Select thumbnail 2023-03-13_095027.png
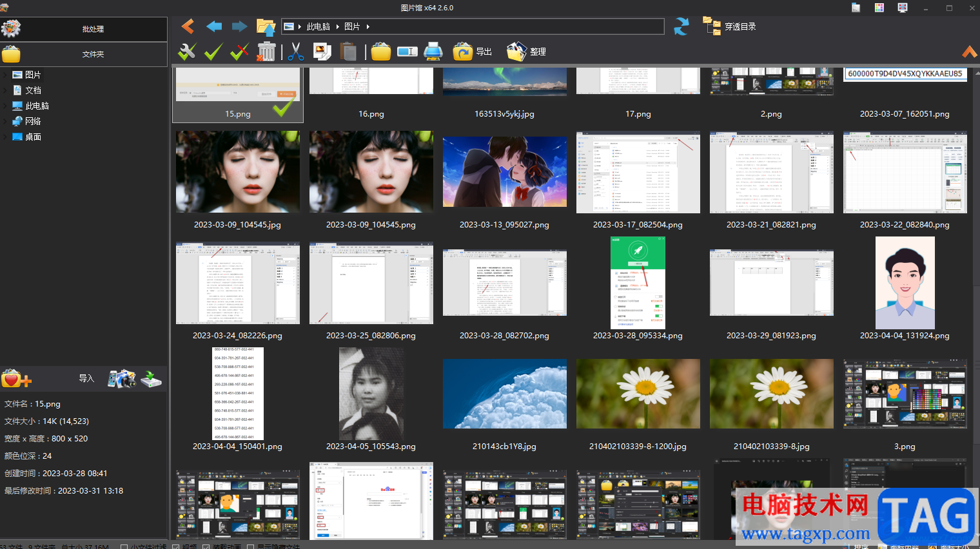980x549 pixels. pos(505,171)
